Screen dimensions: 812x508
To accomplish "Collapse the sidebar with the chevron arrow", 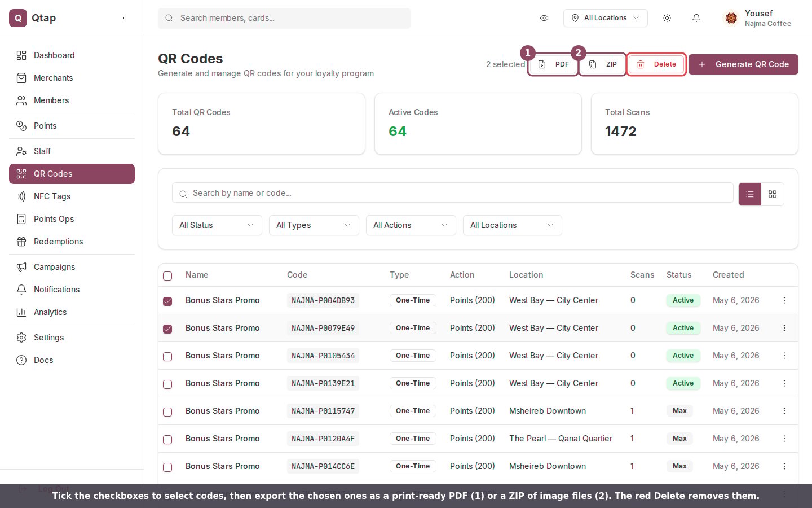I will tap(125, 18).
